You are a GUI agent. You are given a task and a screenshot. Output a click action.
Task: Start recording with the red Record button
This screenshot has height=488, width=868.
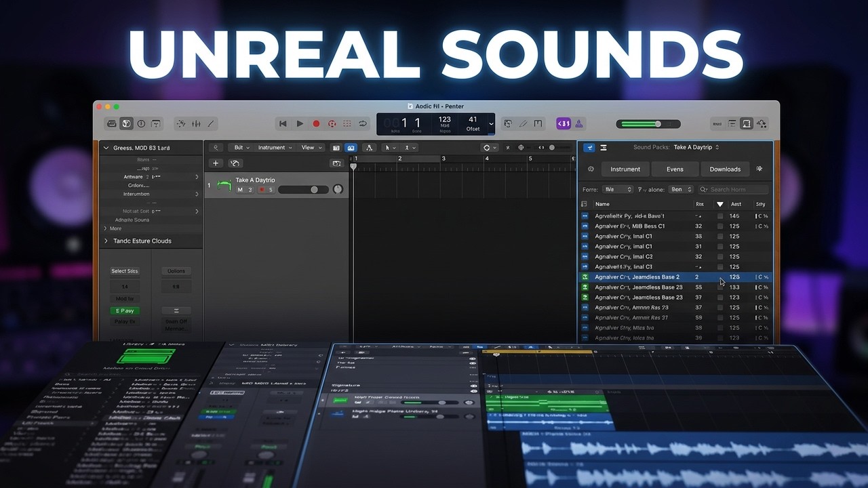point(316,124)
